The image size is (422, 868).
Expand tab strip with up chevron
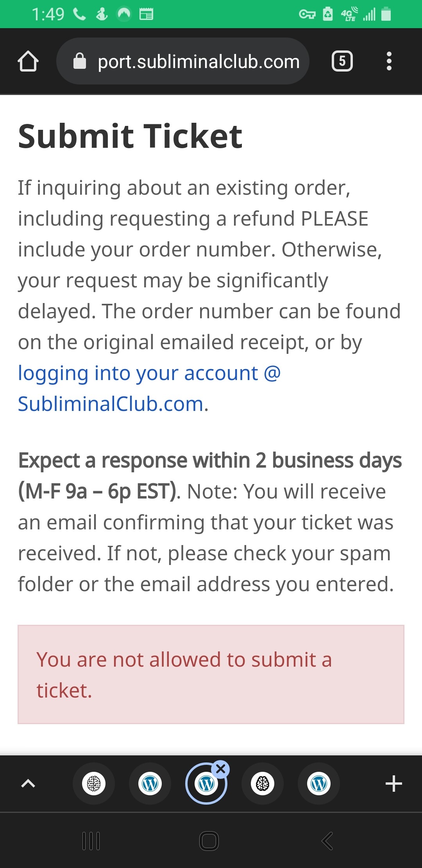pyautogui.click(x=28, y=784)
